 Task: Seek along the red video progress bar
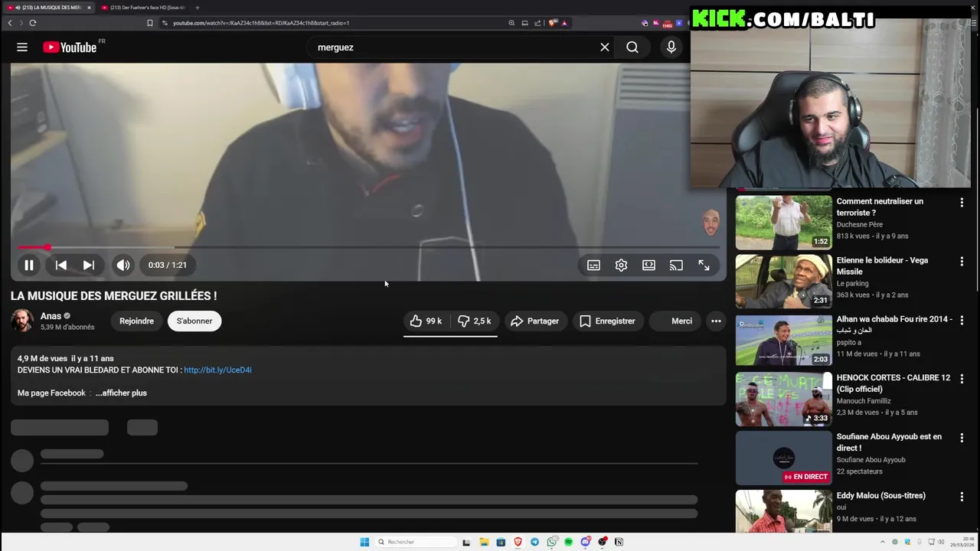point(368,247)
